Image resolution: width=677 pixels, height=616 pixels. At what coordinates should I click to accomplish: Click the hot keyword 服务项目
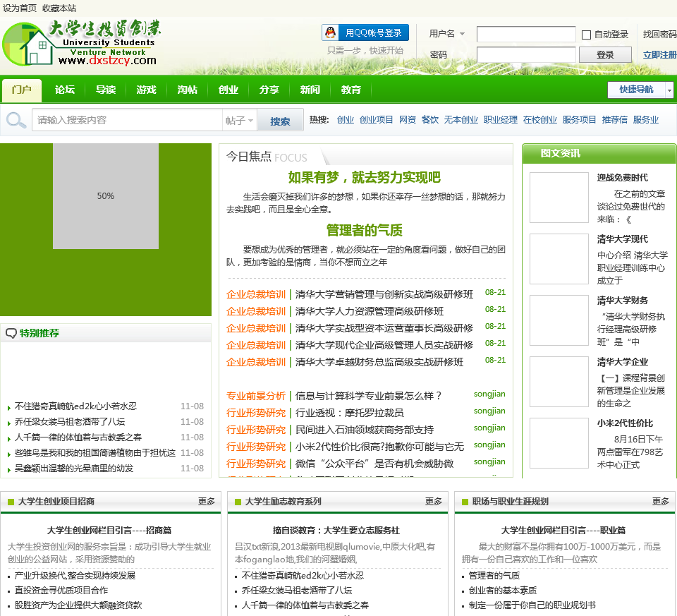click(x=579, y=120)
